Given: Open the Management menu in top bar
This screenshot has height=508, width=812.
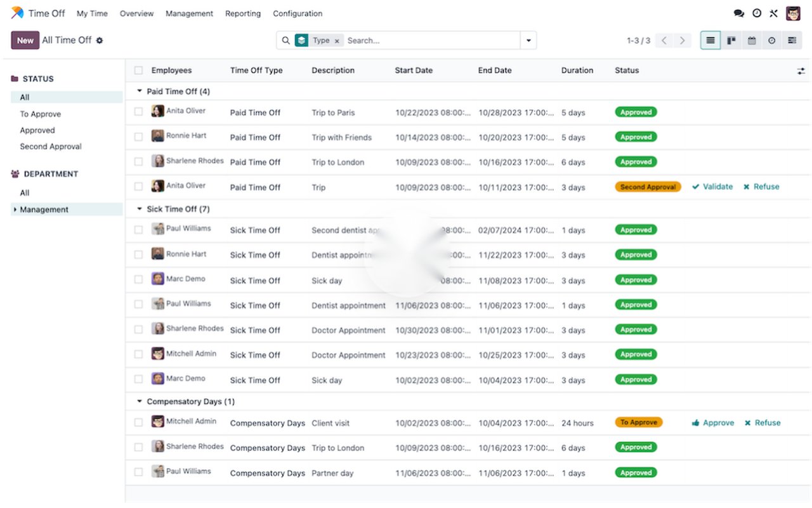Looking at the screenshot, I should pyautogui.click(x=189, y=13).
